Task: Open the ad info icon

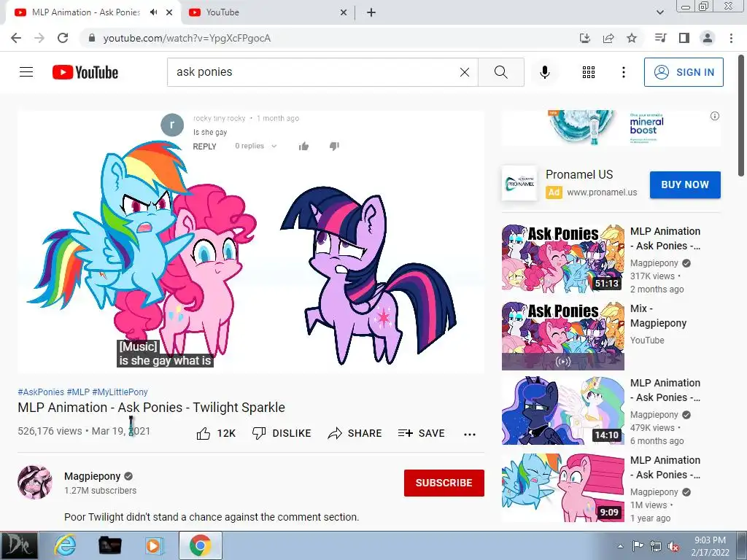Action: point(715,116)
